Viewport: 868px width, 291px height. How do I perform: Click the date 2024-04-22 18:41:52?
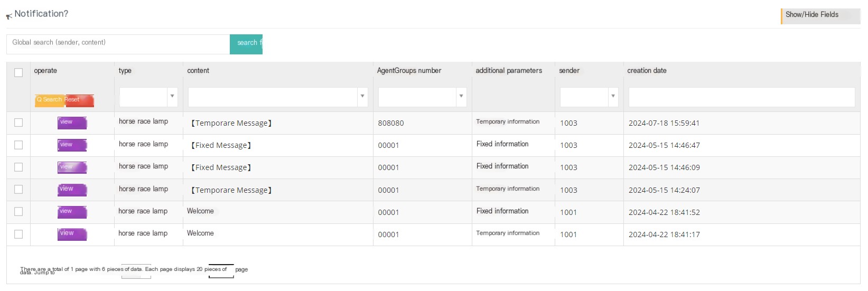[x=664, y=212]
